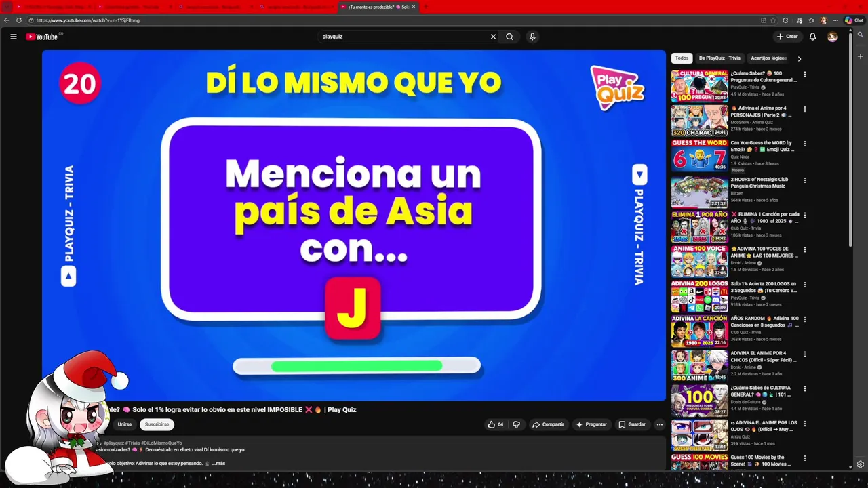Close the ¿Tu mente es predecible? tab

(x=413, y=7)
